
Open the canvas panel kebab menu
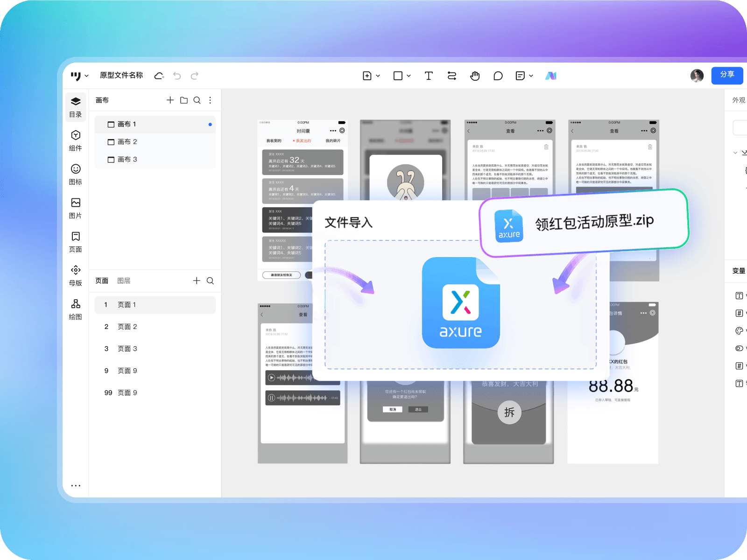click(x=210, y=100)
